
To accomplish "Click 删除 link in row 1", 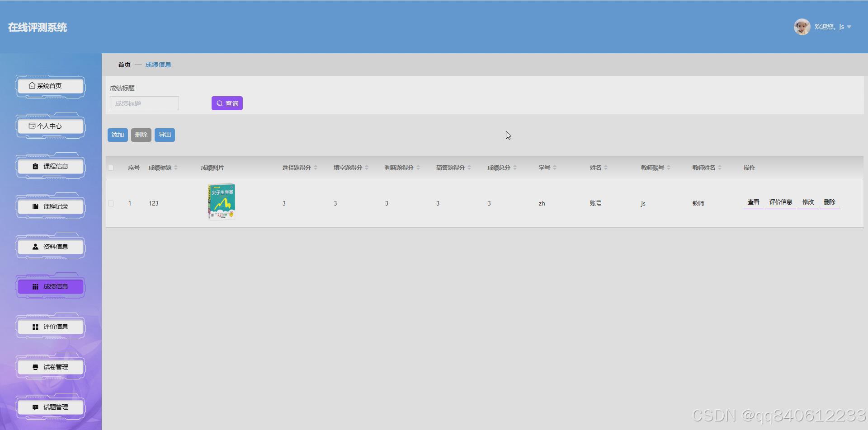I will [x=830, y=202].
